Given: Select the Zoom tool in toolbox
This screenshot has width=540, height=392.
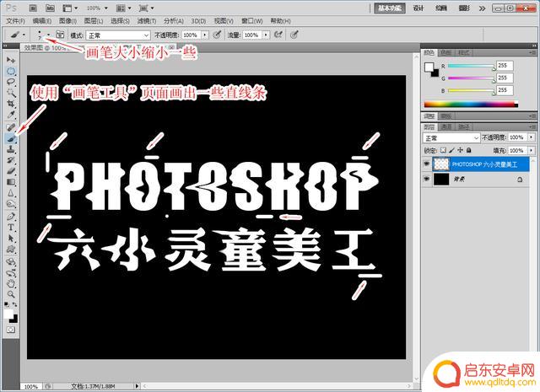Looking at the screenshot, I should coord(11,294).
